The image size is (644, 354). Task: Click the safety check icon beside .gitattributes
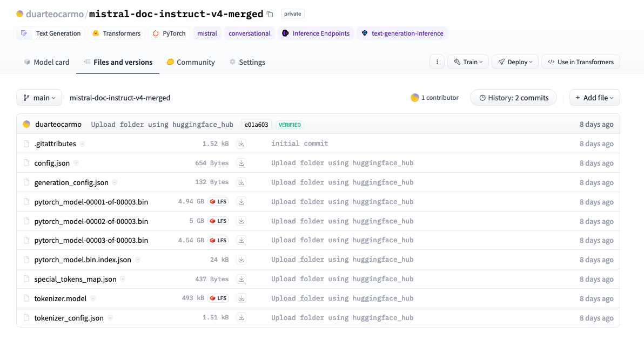coord(82,144)
